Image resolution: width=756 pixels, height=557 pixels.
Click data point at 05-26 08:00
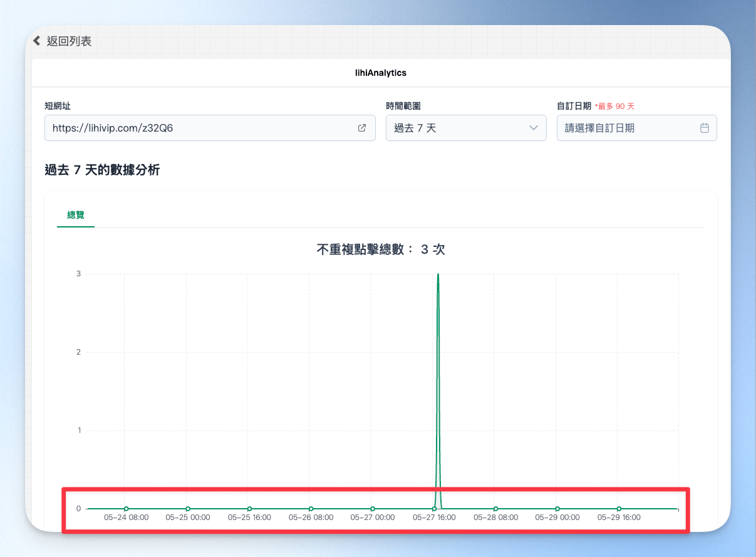coord(311,509)
